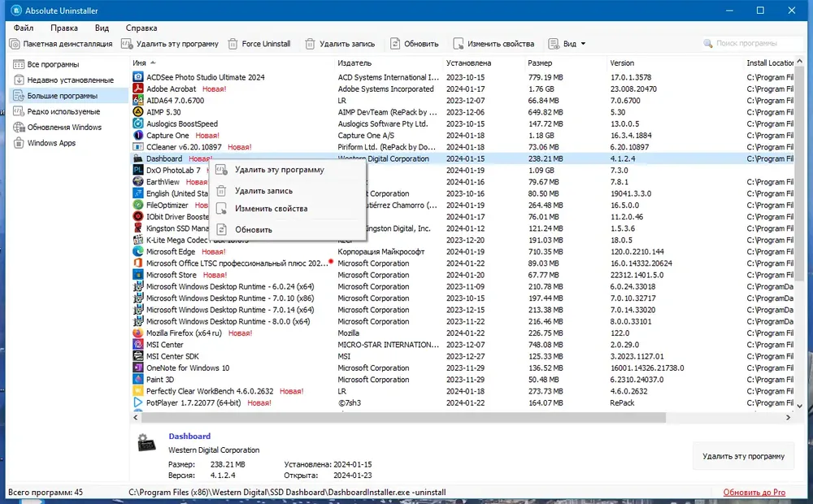This screenshot has height=504, width=813.
Task: Sort by the Имя column header arrow
Action: (153, 63)
